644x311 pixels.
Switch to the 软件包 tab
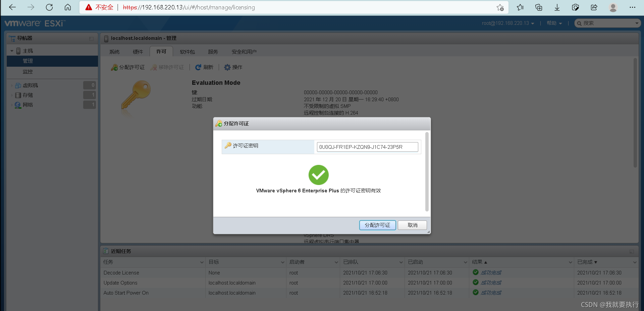187,52
